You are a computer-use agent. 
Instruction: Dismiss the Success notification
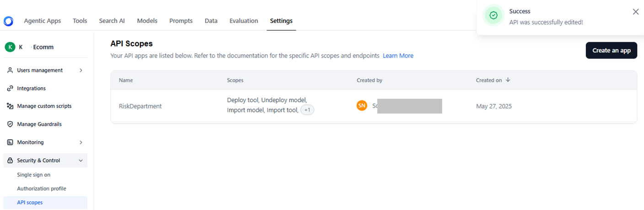point(635,12)
